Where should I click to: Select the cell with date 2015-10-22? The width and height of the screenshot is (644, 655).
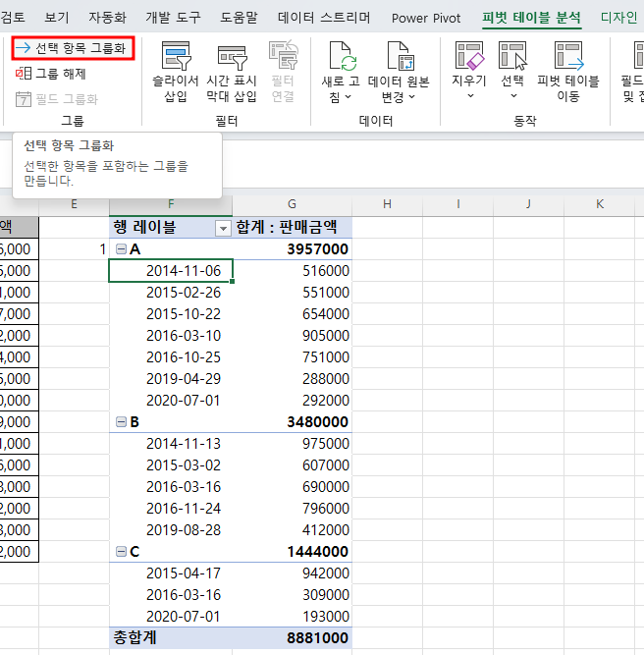pos(171,314)
